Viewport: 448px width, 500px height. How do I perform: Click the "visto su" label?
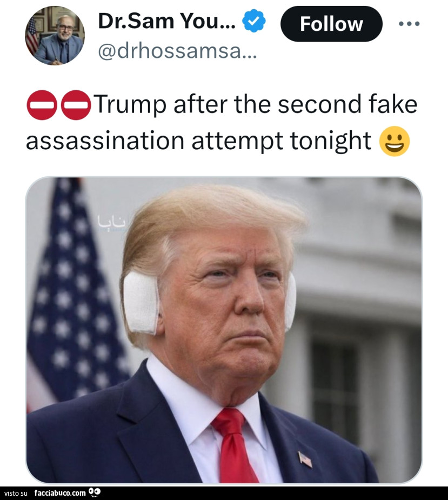16,494
